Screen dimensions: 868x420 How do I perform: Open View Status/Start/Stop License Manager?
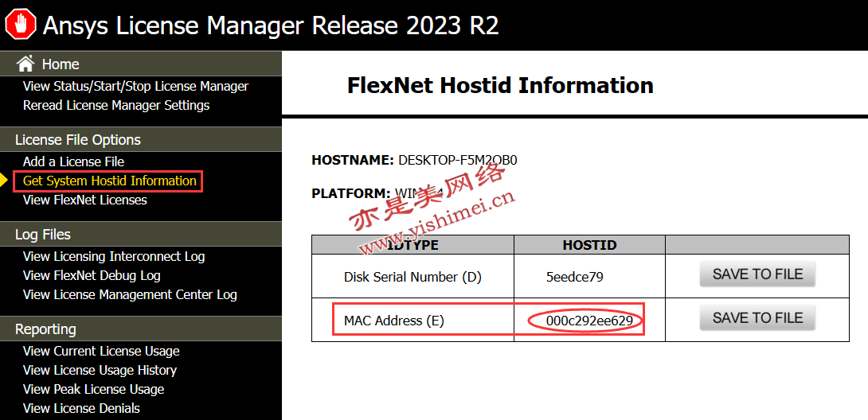[x=135, y=86]
